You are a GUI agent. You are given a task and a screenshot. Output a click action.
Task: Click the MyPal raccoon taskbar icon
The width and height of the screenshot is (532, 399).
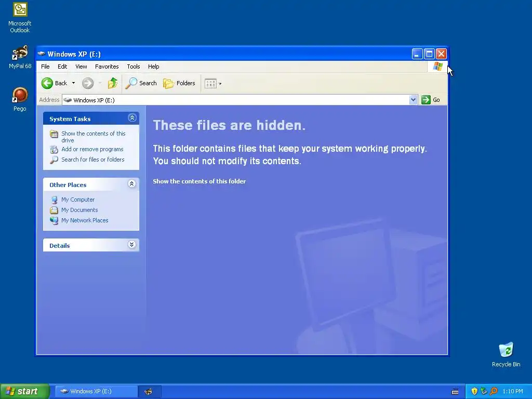(148, 392)
